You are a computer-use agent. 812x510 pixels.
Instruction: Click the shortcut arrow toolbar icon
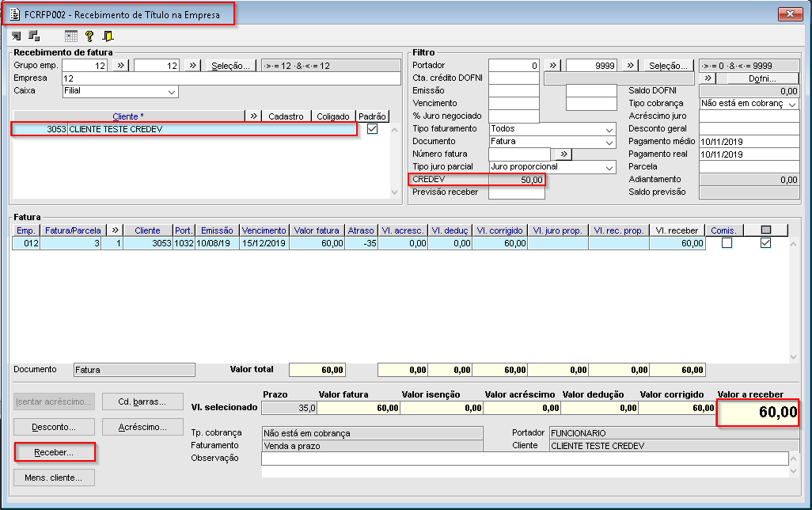16,36
